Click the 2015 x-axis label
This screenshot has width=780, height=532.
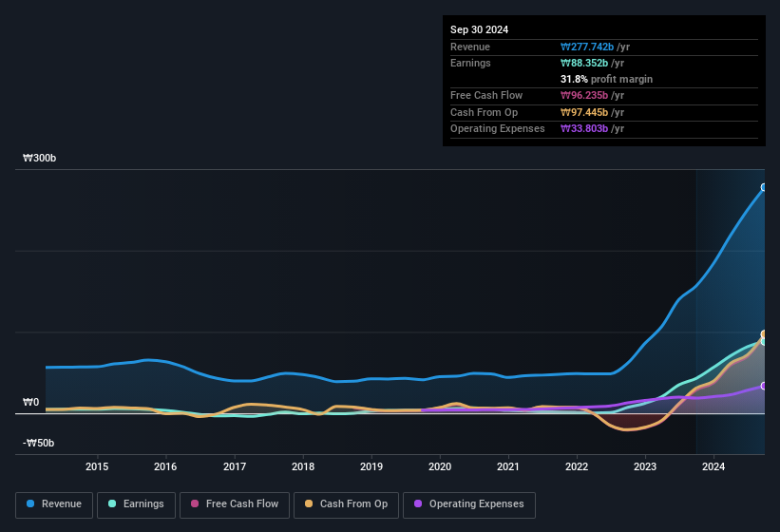pos(97,466)
